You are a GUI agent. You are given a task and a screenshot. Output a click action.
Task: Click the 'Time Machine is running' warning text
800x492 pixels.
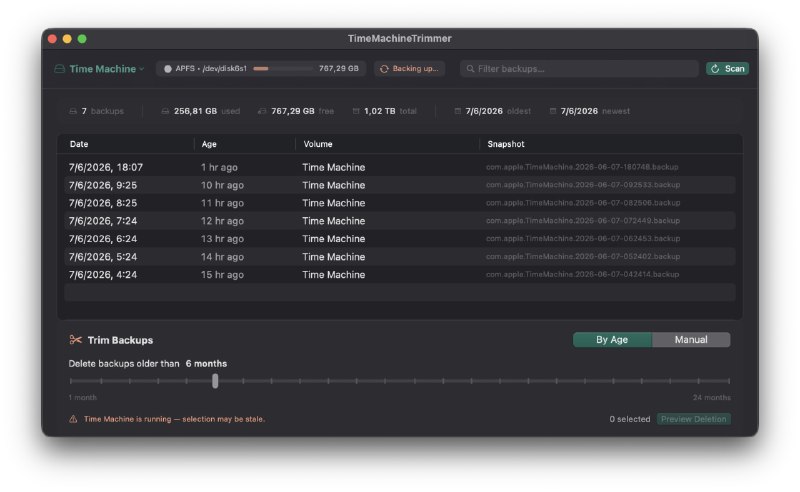(174, 419)
